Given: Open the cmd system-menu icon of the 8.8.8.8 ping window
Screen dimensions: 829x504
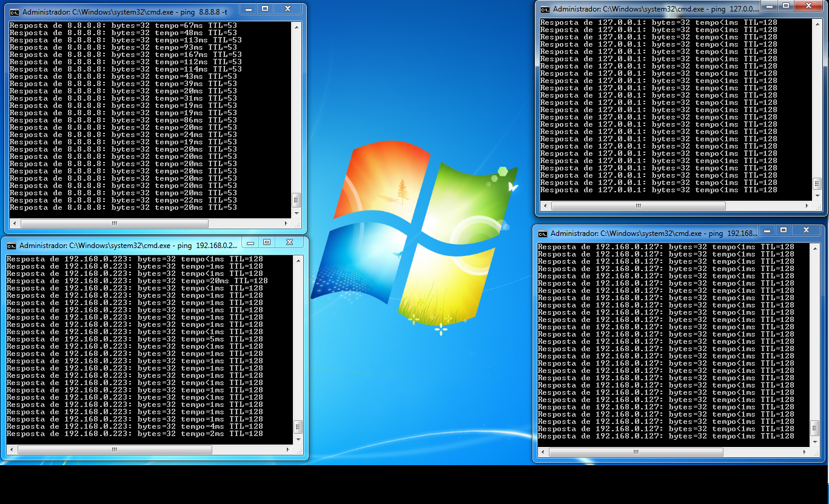Looking at the screenshot, I should pyautogui.click(x=15, y=12).
